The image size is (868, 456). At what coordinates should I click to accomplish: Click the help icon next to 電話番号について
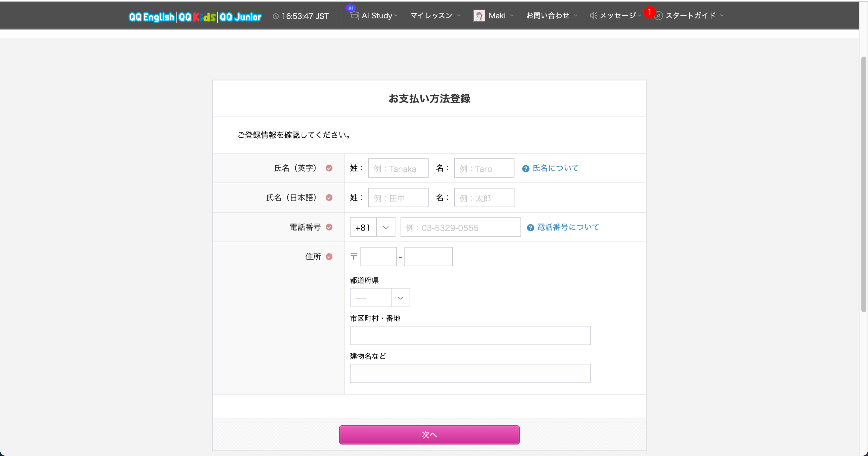tap(530, 228)
